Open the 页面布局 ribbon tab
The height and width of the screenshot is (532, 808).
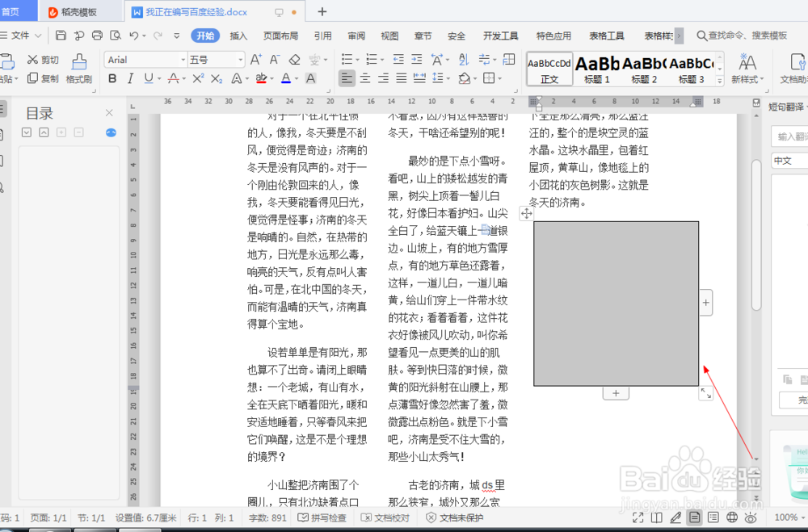[x=280, y=36]
